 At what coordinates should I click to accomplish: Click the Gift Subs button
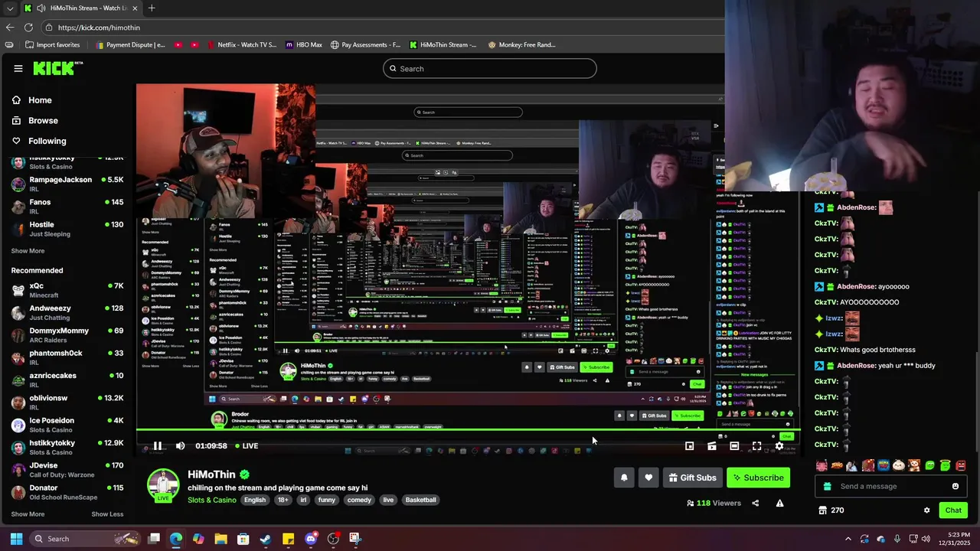click(x=692, y=478)
